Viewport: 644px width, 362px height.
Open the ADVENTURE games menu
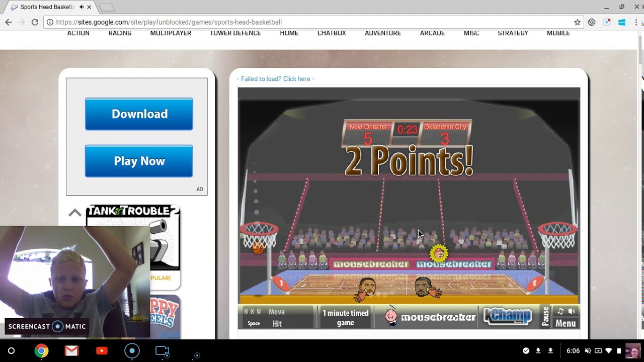(x=383, y=33)
